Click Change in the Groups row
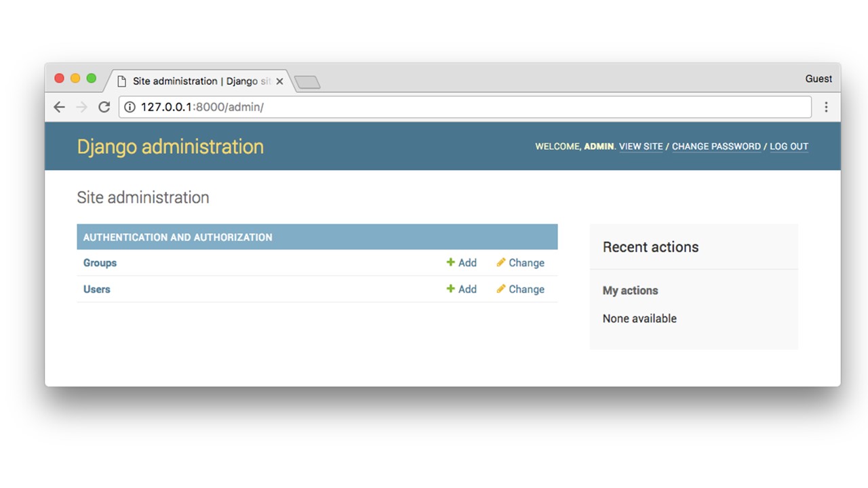Image resolution: width=868 pixels, height=488 pixels. (520, 263)
